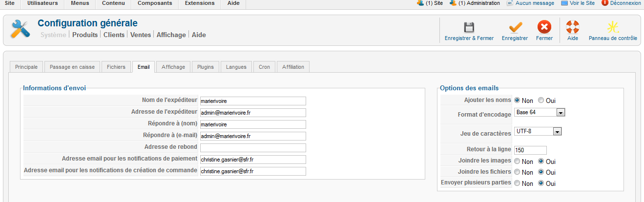Switch to the Passage en caisse tab
This screenshot has width=644, height=202.
point(72,67)
